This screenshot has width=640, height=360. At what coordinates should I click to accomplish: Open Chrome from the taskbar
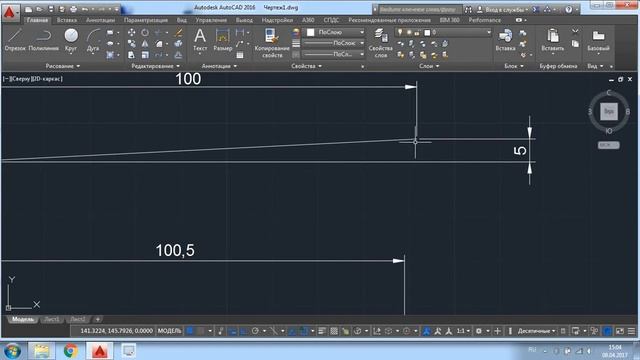point(70,351)
